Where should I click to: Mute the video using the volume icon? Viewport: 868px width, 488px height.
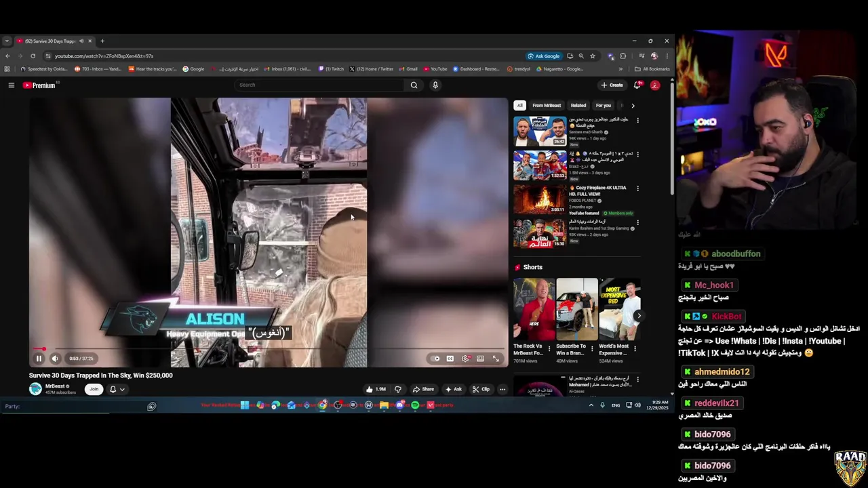[55, 359]
